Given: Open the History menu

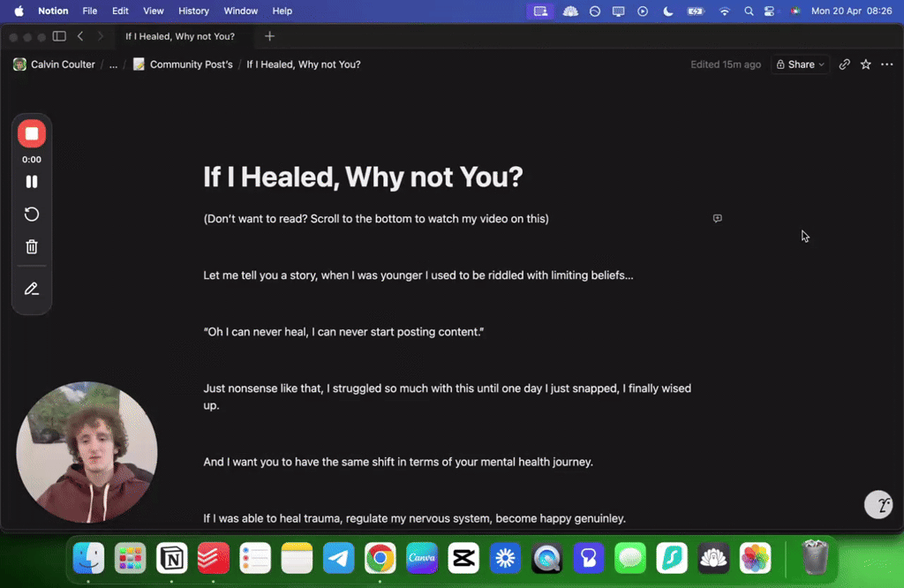Looking at the screenshot, I should click(x=193, y=11).
